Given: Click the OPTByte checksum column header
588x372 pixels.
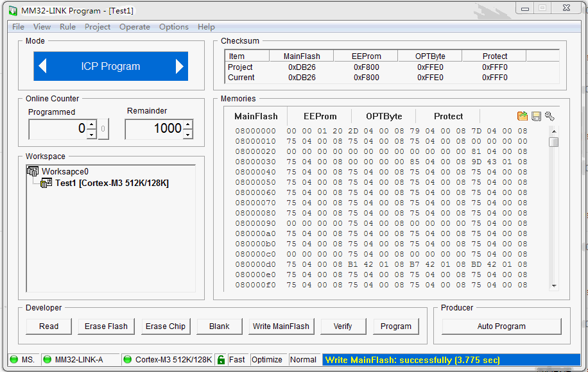Looking at the screenshot, I should 430,56.
